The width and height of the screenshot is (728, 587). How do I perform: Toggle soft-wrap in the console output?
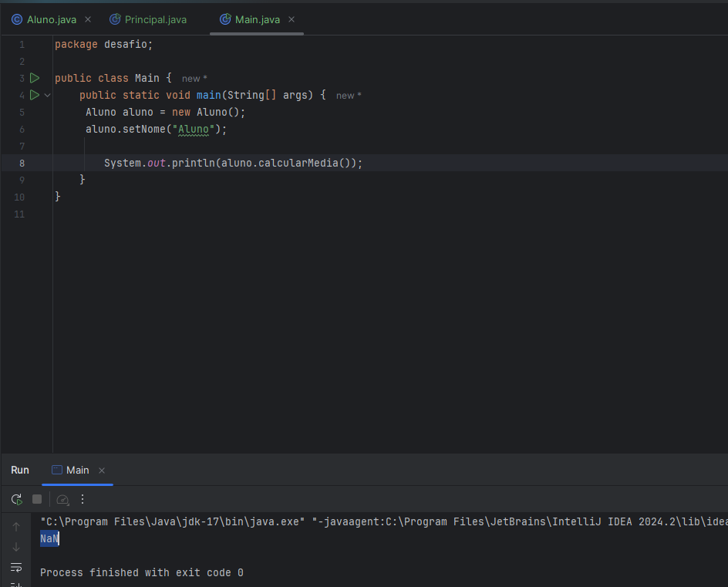(x=16, y=568)
